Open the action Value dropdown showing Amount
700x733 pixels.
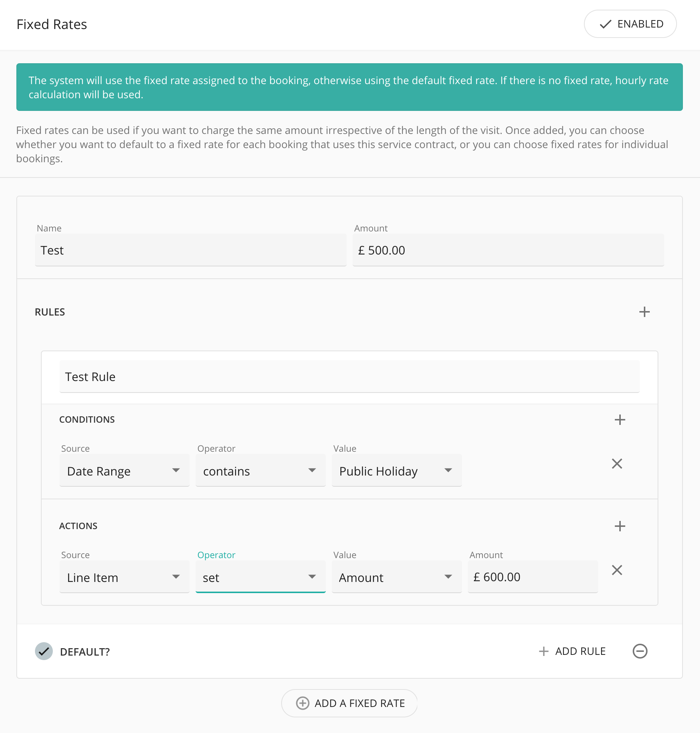(396, 577)
